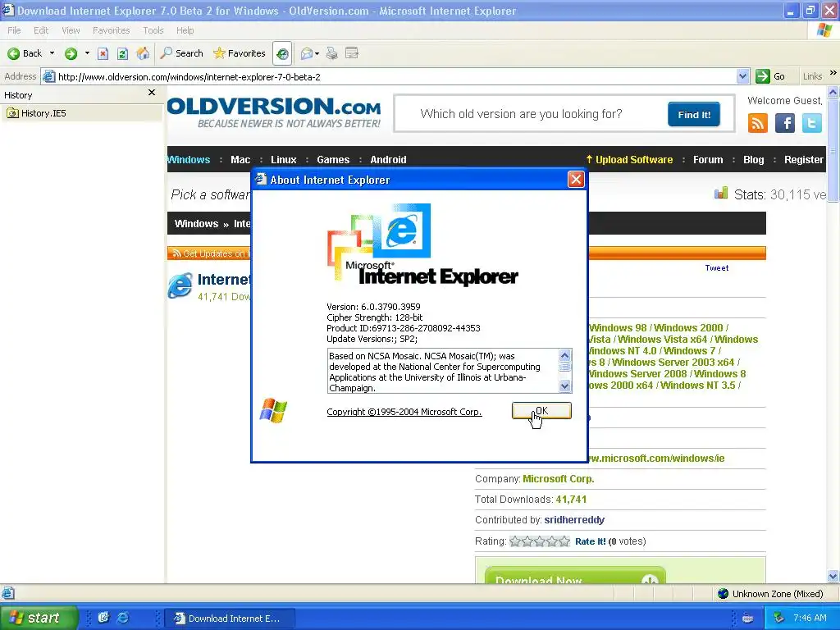The height and width of the screenshot is (630, 840).
Task: Click the Tweet link
Action: click(x=717, y=268)
